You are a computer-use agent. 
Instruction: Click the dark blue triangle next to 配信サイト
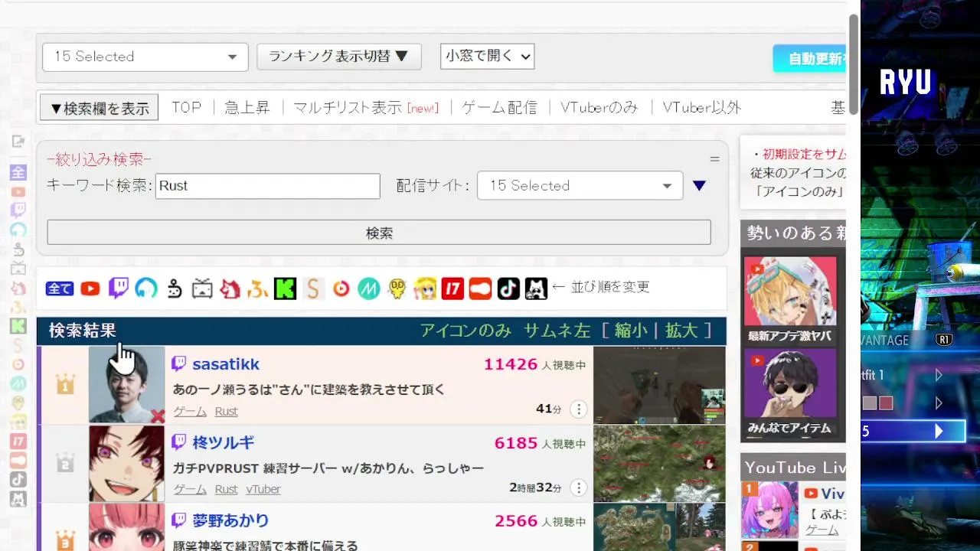point(699,186)
